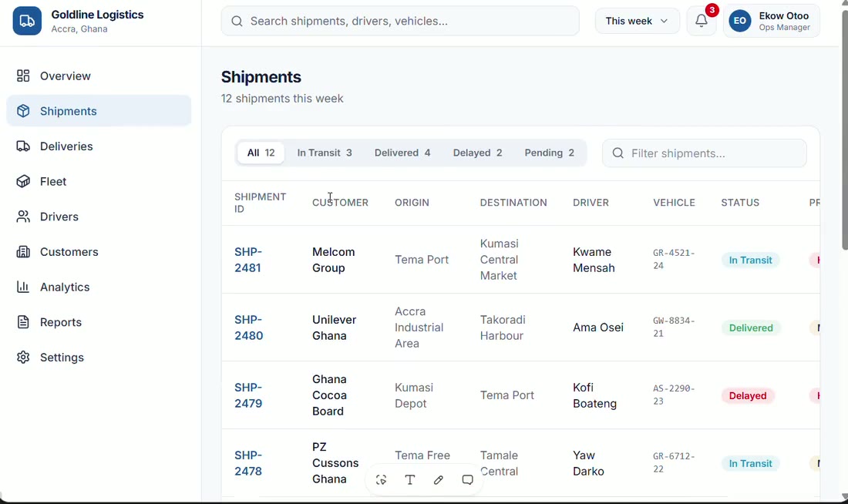This screenshot has width=848, height=504.
Task: Click the Status column header
Action: (740, 203)
